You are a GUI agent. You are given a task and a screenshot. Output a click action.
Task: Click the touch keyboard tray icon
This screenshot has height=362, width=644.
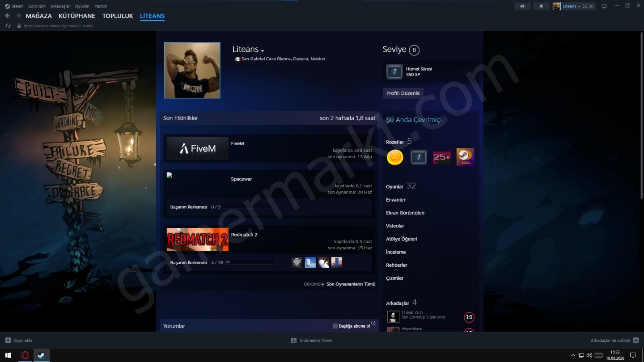598,355
